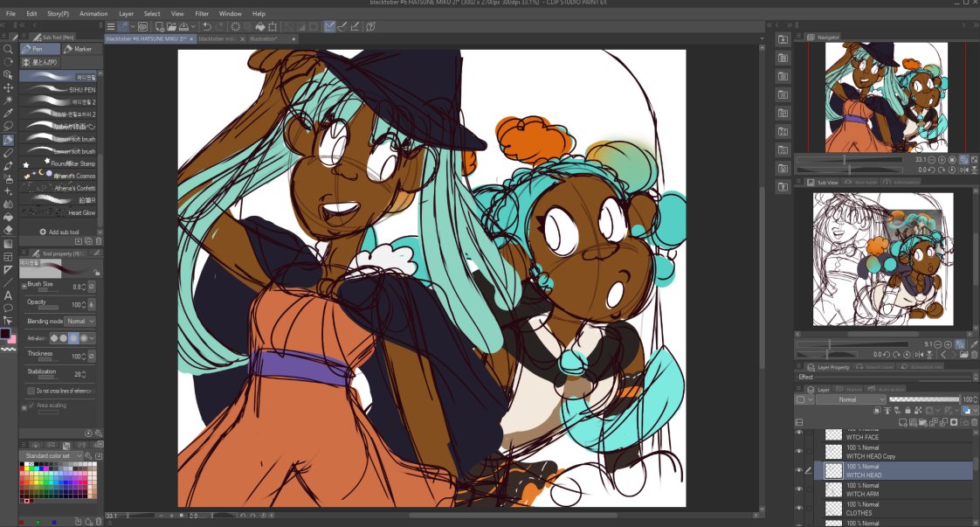The width and height of the screenshot is (980, 527).
Task: Select the Blend tool in toolbox
Action: point(8,205)
